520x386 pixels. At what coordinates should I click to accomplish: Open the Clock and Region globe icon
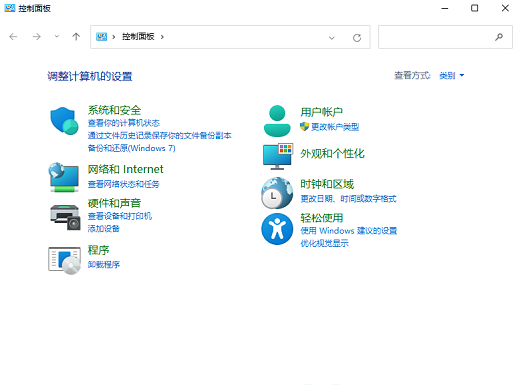pos(277,193)
